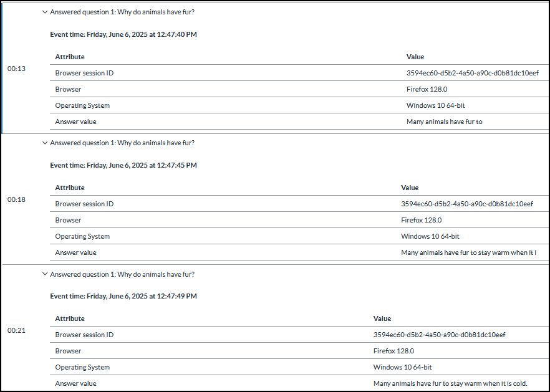Screen dimensions: 550x392
Task: Click the 00:13 timestamp
Action: pyautogui.click(x=16, y=69)
